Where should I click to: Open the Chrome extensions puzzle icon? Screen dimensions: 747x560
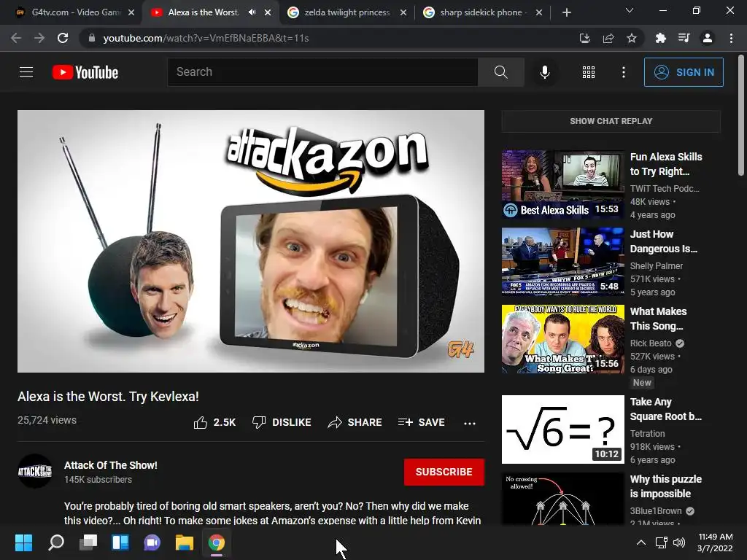click(x=660, y=38)
